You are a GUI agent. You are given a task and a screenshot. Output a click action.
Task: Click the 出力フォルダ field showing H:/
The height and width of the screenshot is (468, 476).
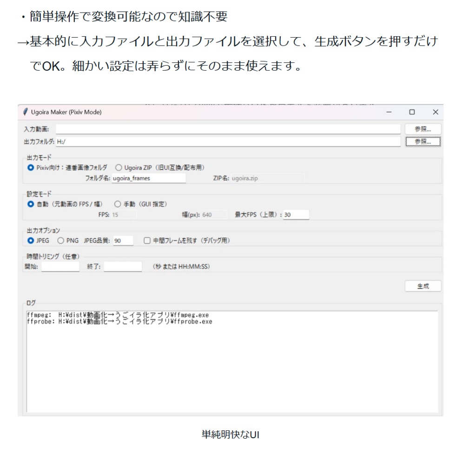[228, 141]
